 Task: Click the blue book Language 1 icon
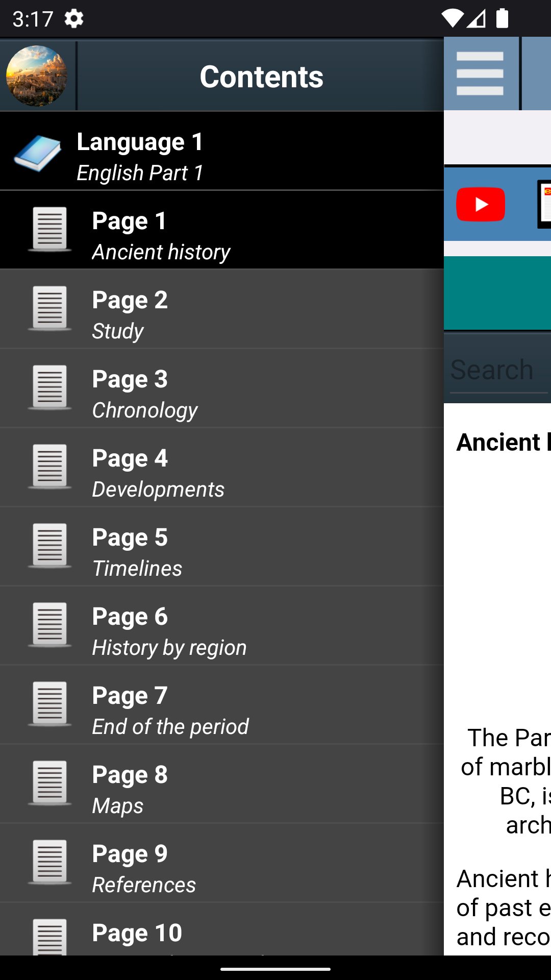tap(37, 153)
